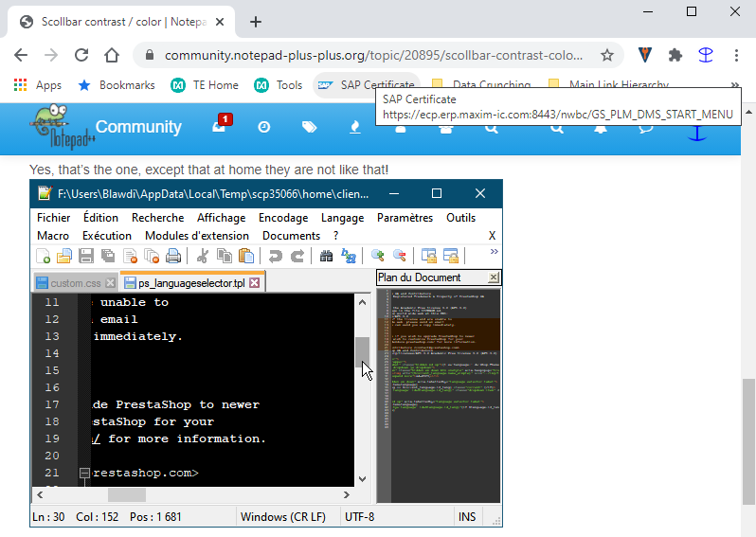Close the ps_languageselector.tpl tab

click(255, 283)
